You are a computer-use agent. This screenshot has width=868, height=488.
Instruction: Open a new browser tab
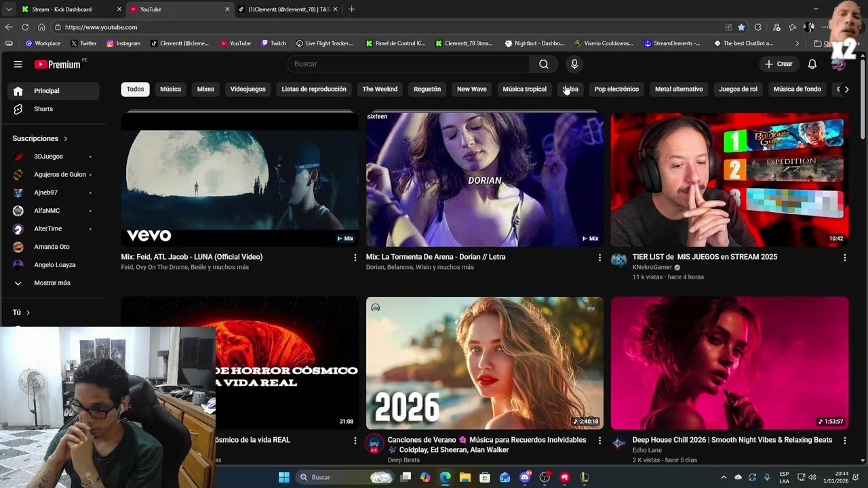(351, 9)
